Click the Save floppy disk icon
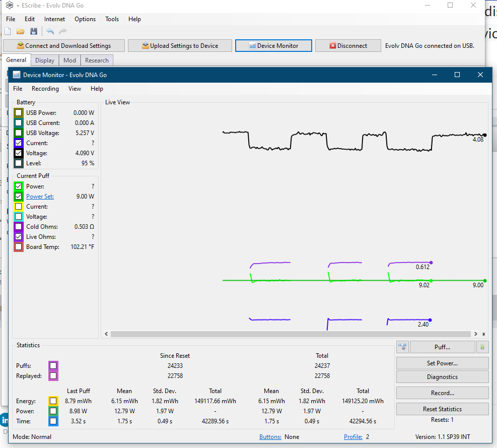This screenshot has width=497, height=448. pos(34,31)
